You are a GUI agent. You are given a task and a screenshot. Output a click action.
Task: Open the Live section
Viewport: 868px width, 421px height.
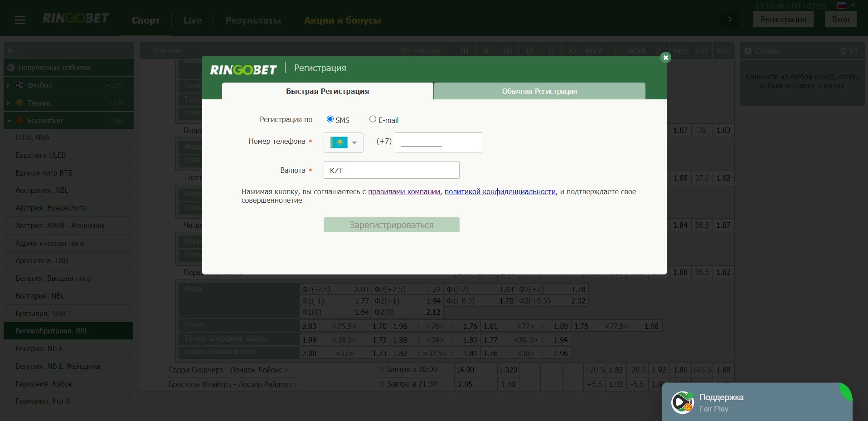[x=193, y=20]
